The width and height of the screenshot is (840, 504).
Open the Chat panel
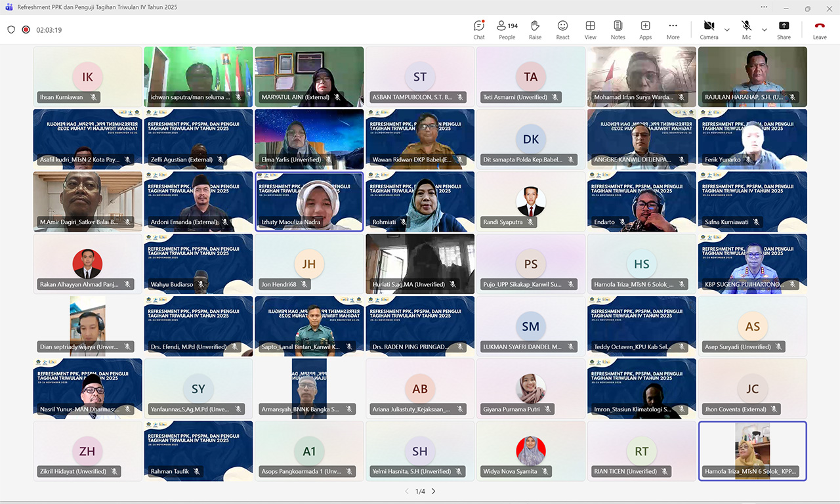coord(479,29)
